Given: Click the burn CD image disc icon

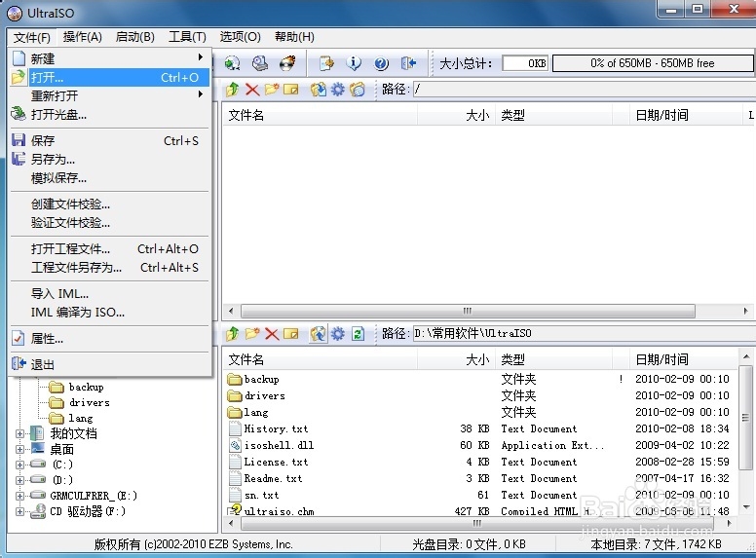Looking at the screenshot, I should pos(287,63).
